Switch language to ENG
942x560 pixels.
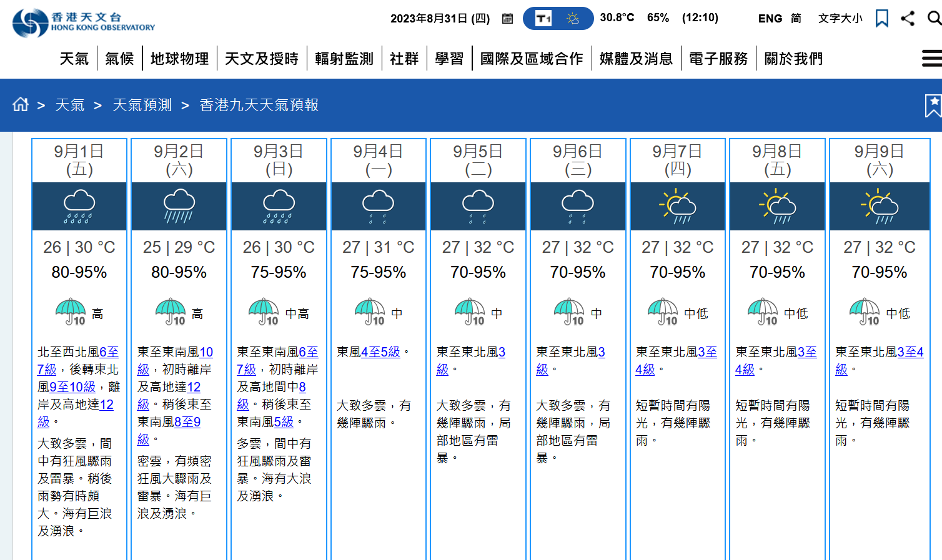click(770, 19)
